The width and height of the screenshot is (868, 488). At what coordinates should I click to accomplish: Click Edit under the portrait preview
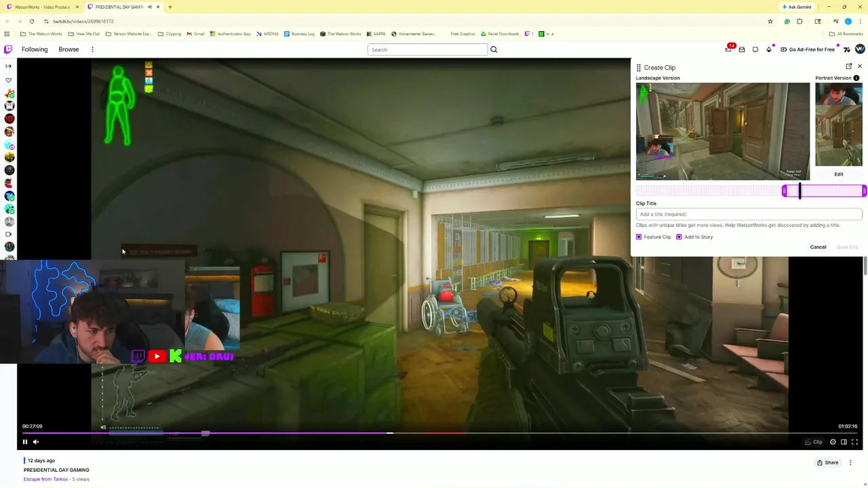[839, 174]
